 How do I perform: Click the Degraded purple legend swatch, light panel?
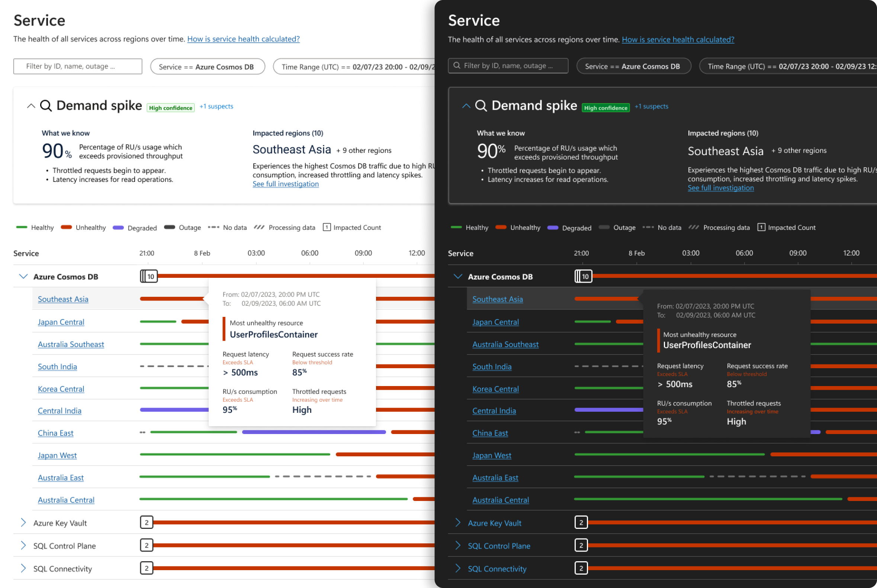click(118, 228)
